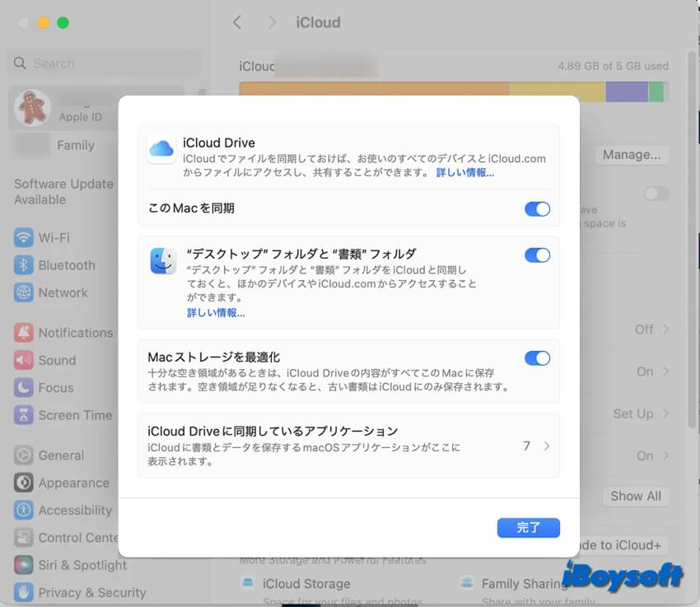The width and height of the screenshot is (700, 607).
Task: Click the 'iCloud Drive' title in dialog
Action: pyautogui.click(x=219, y=142)
